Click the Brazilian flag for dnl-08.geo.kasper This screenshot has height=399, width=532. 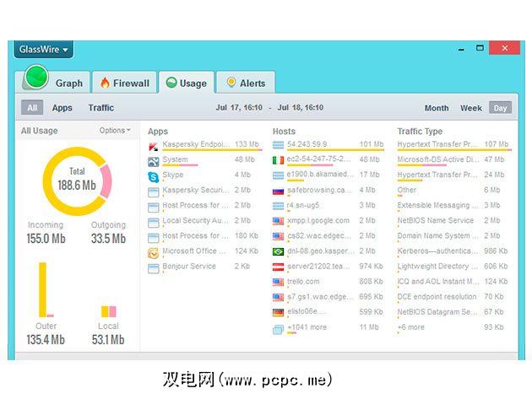click(278, 251)
